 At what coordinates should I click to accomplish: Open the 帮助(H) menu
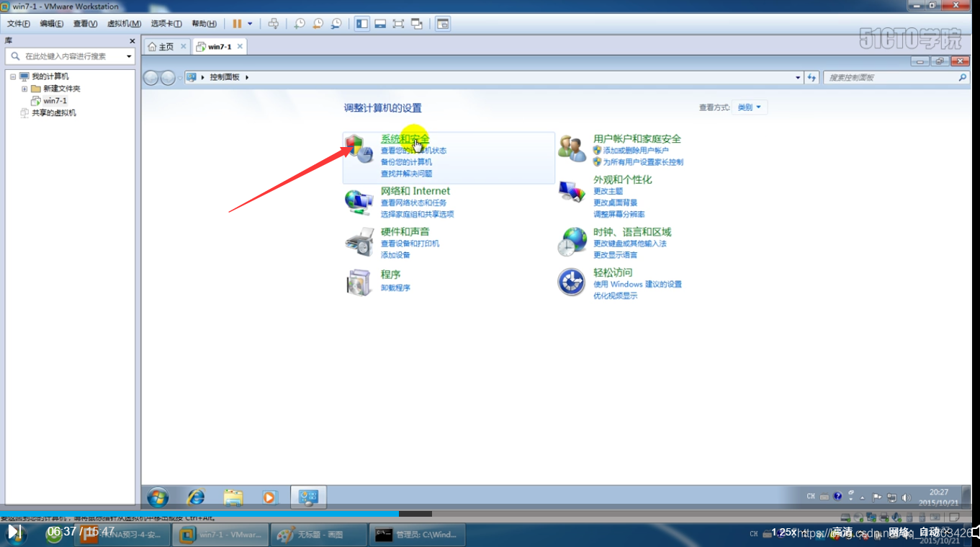click(204, 24)
